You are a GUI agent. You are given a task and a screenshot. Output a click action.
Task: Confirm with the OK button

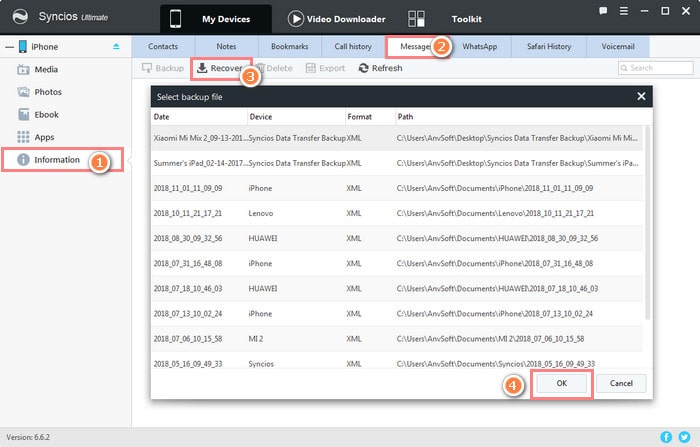562,383
